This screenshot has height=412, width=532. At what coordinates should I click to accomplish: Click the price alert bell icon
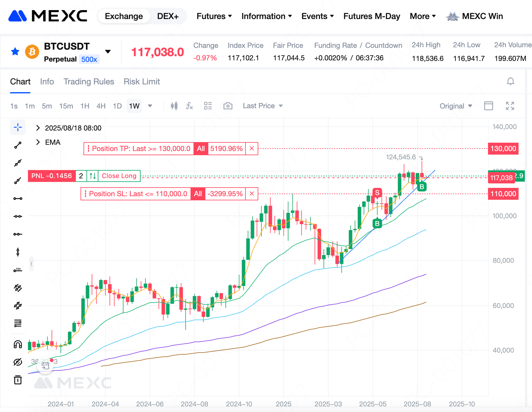(510, 81)
